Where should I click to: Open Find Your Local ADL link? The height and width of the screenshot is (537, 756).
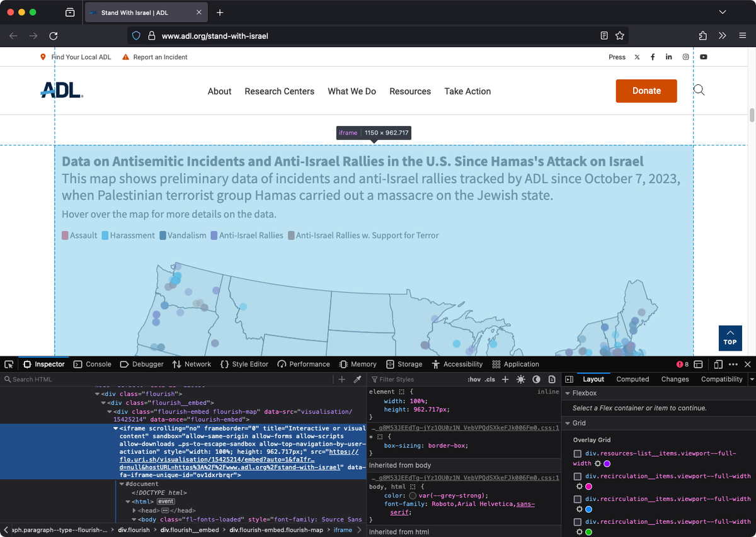coord(81,57)
